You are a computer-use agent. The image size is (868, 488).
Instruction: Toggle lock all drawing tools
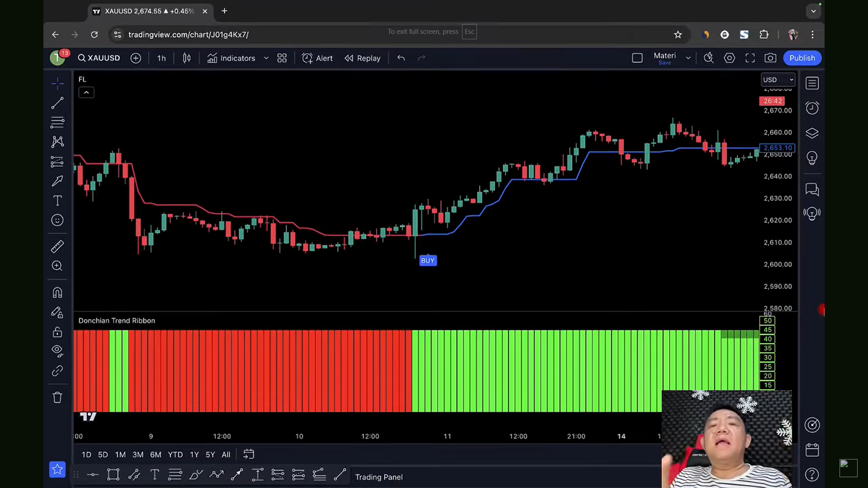pyautogui.click(x=57, y=332)
